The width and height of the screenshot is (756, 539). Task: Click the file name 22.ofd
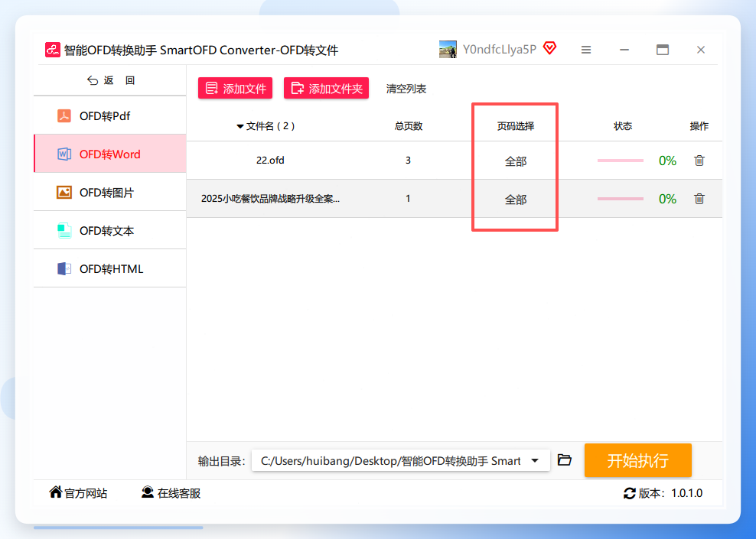click(270, 161)
